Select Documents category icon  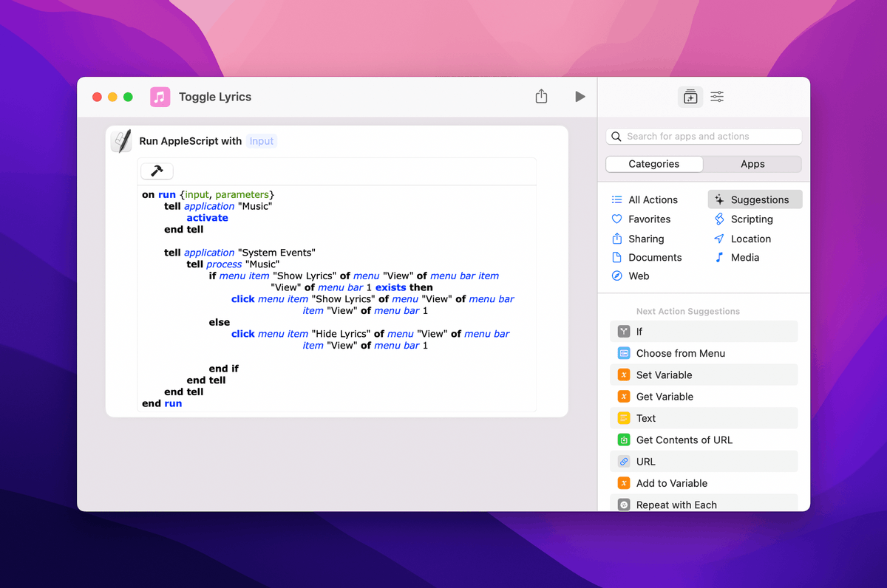point(616,258)
